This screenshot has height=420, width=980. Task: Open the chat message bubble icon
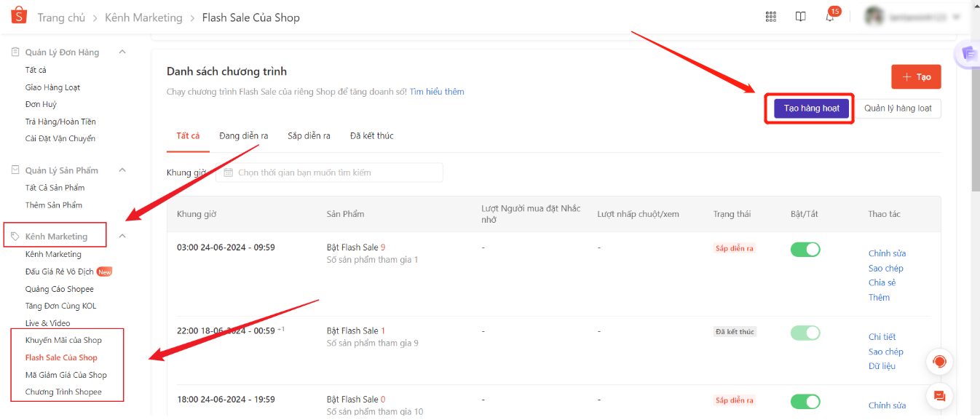pos(939,396)
